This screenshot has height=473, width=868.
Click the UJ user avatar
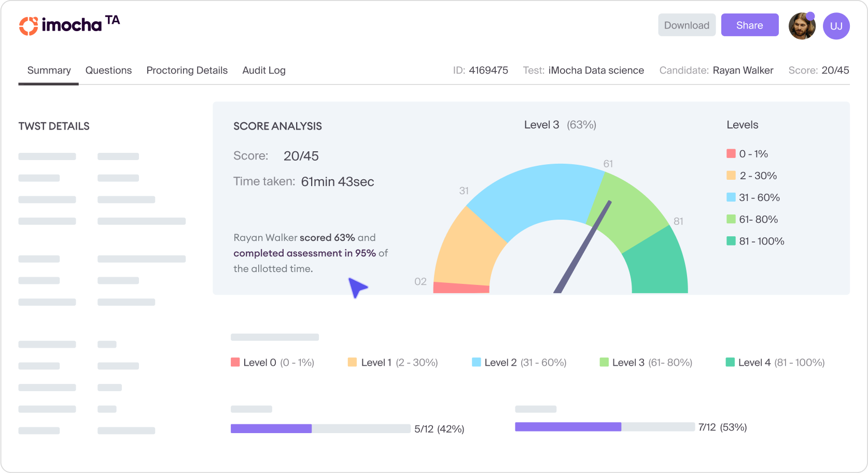coord(836,26)
